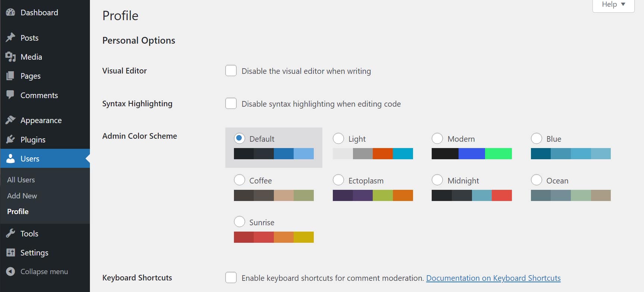Screen dimensions: 644x292
Task: Click the Posts pushpin icon
Action: pyautogui.click(x=10, y=38)
